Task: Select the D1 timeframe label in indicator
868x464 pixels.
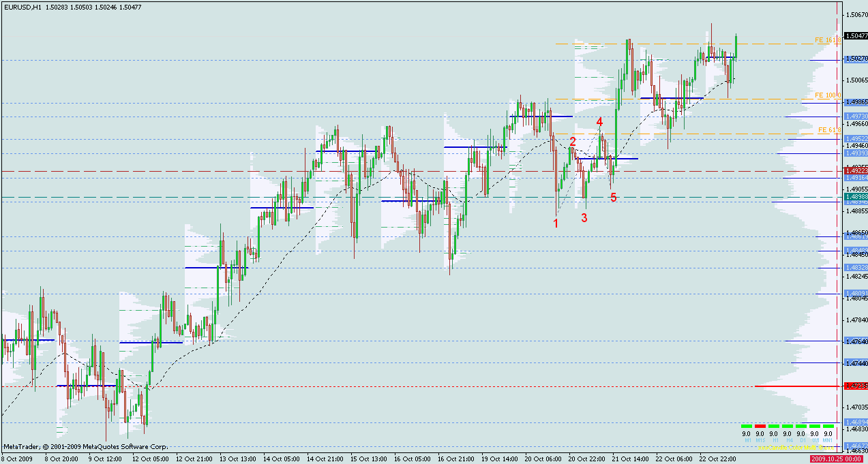Action: (x=800, y=441)
